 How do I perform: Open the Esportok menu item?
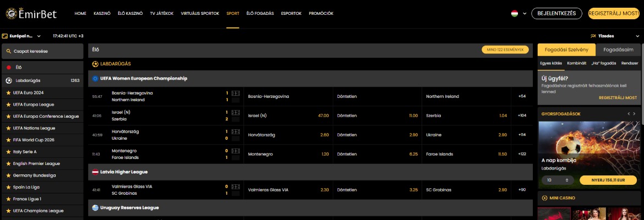pos(291,14)
